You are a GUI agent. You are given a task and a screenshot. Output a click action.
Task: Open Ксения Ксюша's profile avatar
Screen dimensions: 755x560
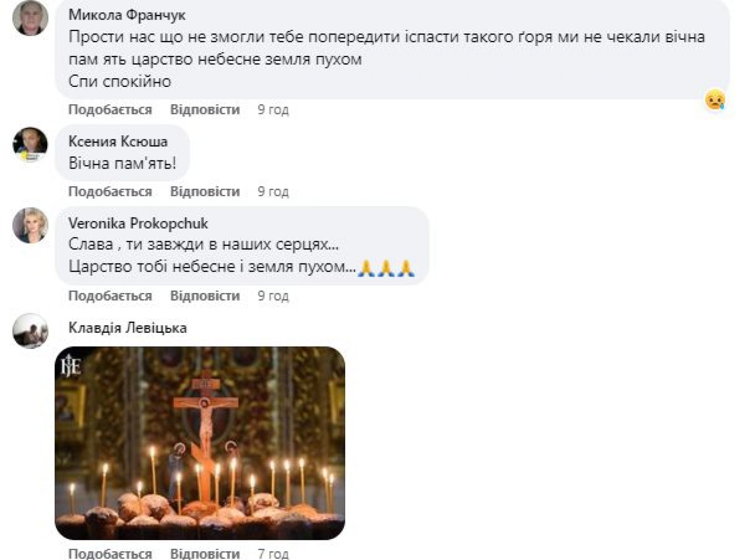[x=30, y=144]
